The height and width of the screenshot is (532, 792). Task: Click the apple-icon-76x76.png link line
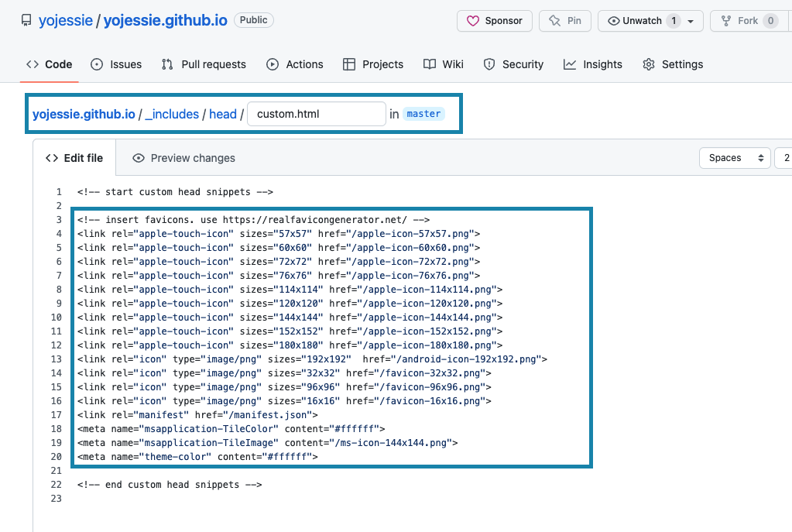coord(279,276)
